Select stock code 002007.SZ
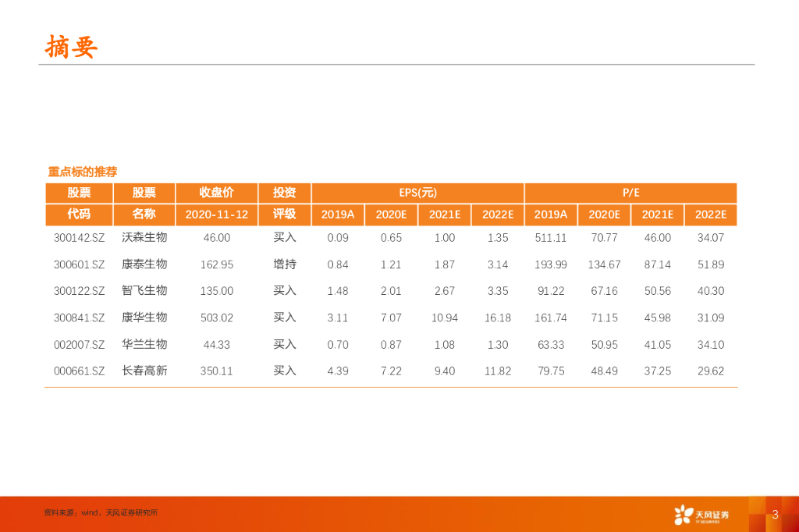Viewport: 799px width, 532px height. coord(79,345)
